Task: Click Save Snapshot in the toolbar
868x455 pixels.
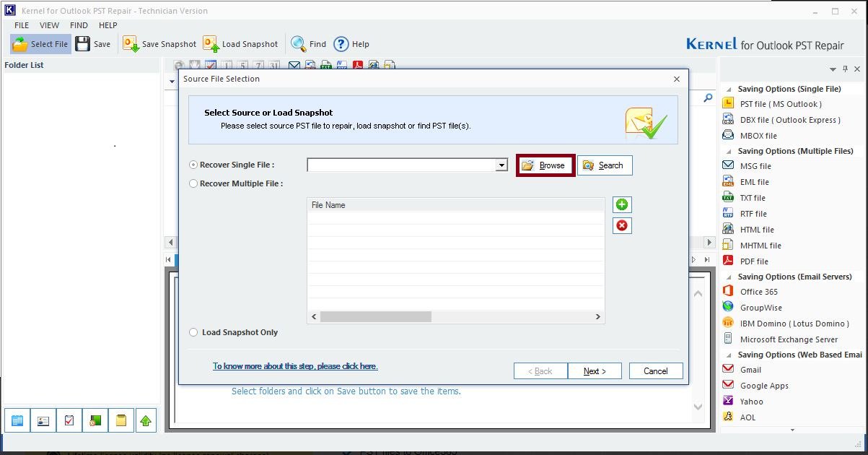Action: click(x=159, y=44)
